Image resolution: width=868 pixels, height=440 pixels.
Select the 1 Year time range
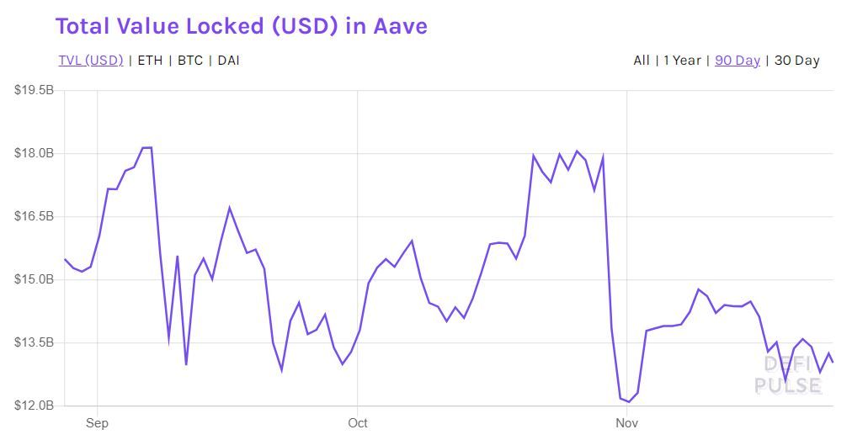683,61
